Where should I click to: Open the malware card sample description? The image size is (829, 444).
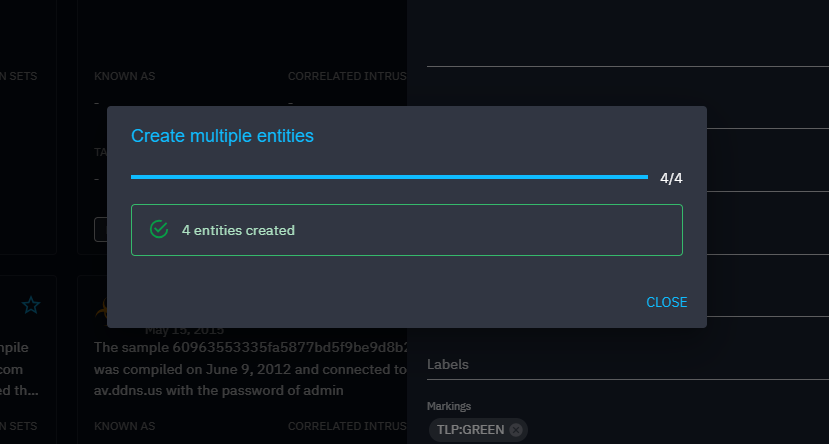coord(250,348)
